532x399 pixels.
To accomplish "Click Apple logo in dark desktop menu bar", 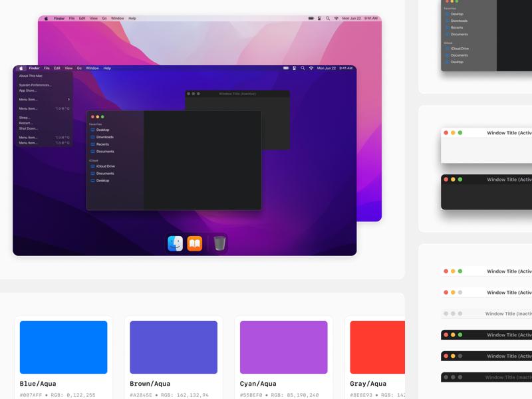I will 21,68.
